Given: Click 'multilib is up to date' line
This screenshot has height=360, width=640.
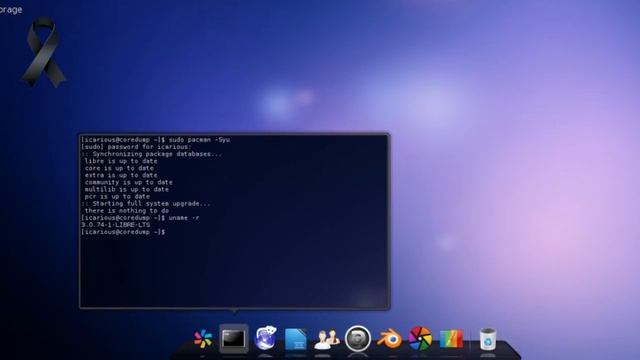Looking at the screenshot, I should click(127, 189).
